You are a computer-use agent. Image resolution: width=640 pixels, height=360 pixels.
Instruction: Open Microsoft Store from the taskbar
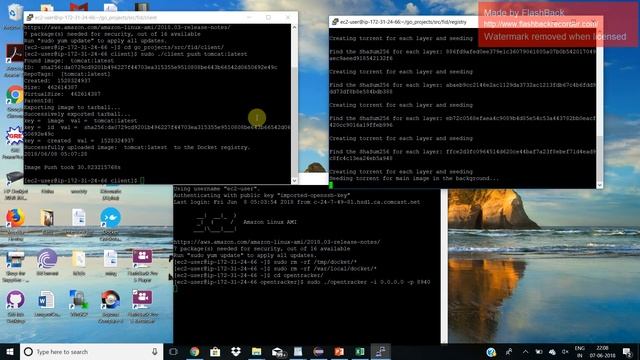(215, 351)
